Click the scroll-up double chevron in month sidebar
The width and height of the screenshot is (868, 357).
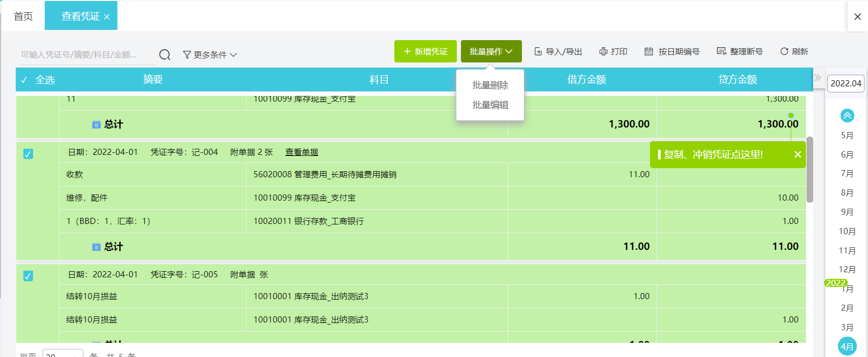[x=847, y=116]
